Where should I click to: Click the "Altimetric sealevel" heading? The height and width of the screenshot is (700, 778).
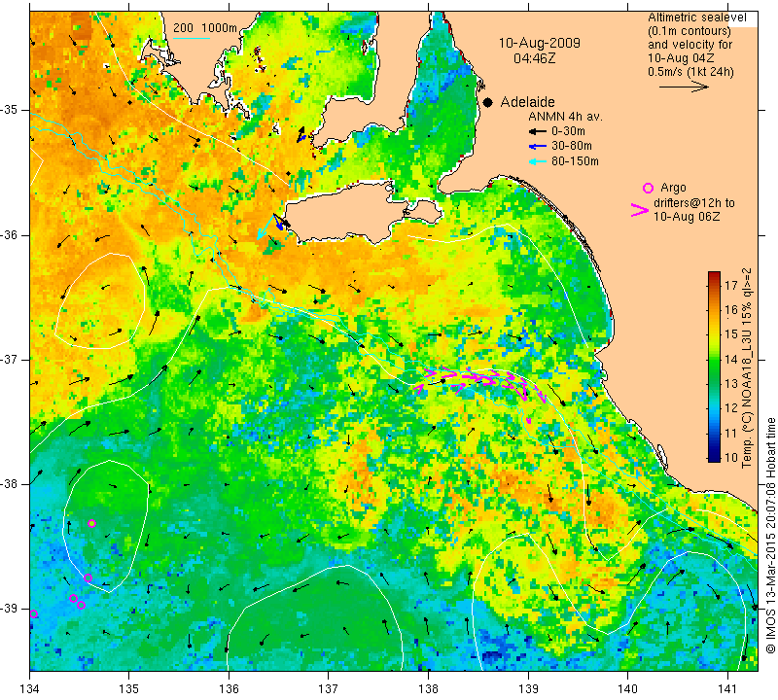[697, 17]
